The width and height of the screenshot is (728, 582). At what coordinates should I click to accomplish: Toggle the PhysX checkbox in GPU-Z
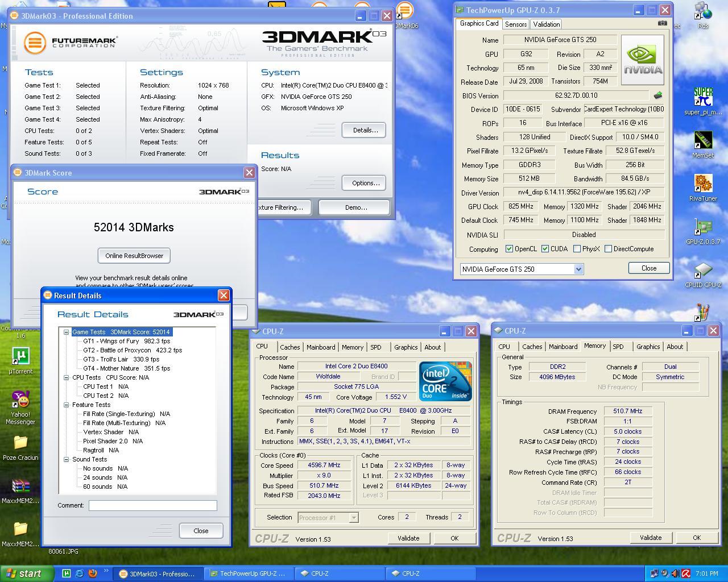coord(577,249)
